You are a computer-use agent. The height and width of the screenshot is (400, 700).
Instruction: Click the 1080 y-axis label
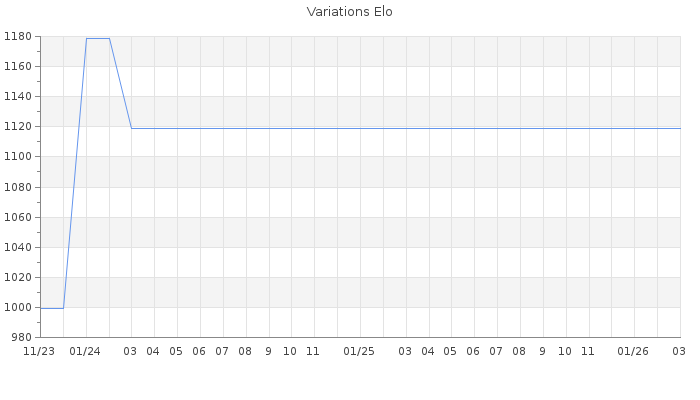pos(19,187)
